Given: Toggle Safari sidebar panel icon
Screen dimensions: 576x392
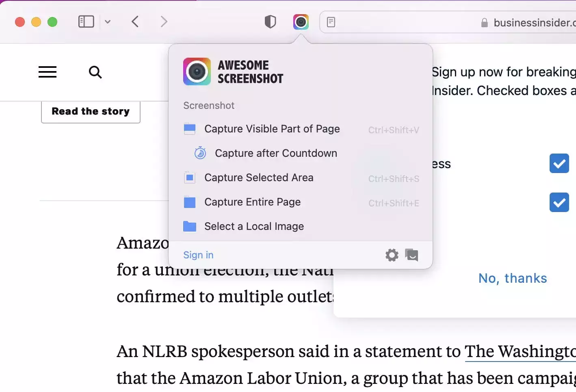Looking at the screenshot, I should [x=86, y=22].
